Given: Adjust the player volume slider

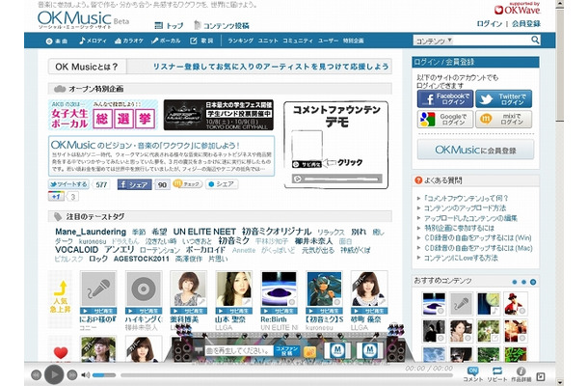Looking at the screenshot, I should point(104,374).
